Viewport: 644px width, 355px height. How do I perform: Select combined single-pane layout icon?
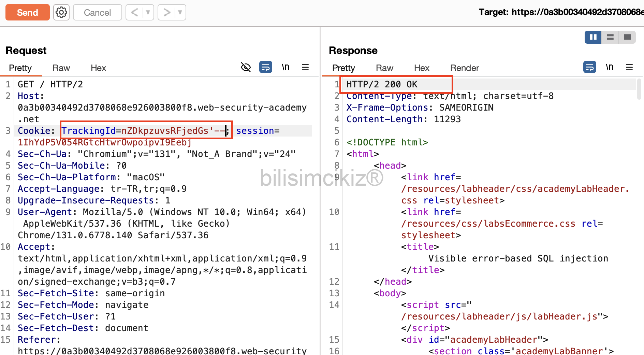[627, 37]
